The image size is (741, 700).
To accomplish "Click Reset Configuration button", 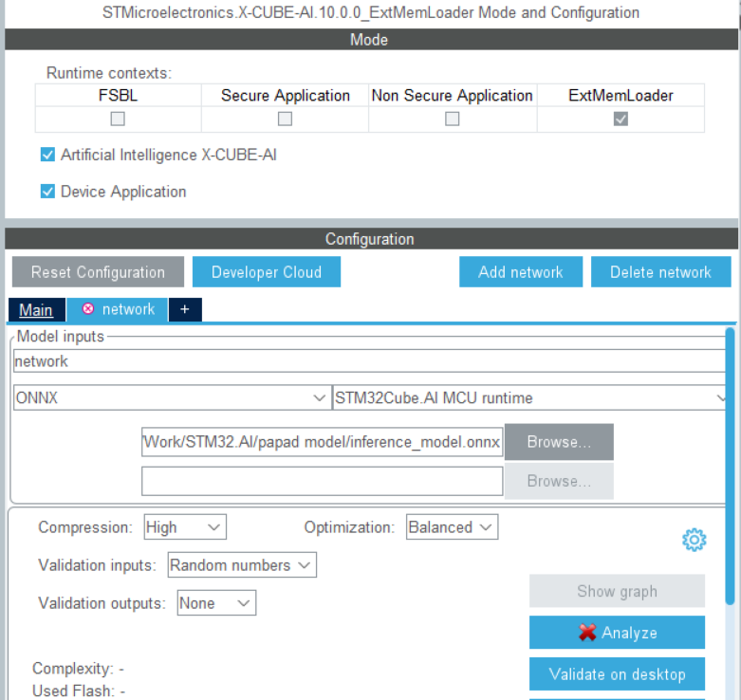I will point(98,272).
